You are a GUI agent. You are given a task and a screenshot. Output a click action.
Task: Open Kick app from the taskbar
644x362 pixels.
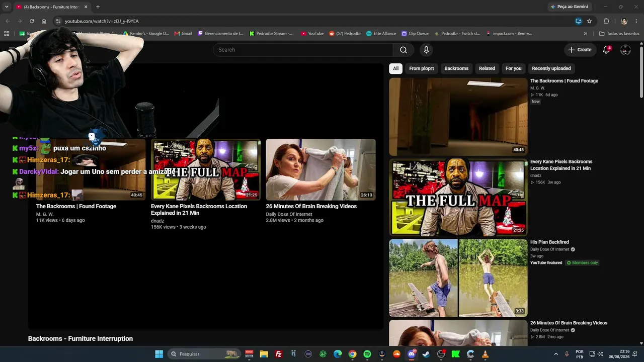456,354
